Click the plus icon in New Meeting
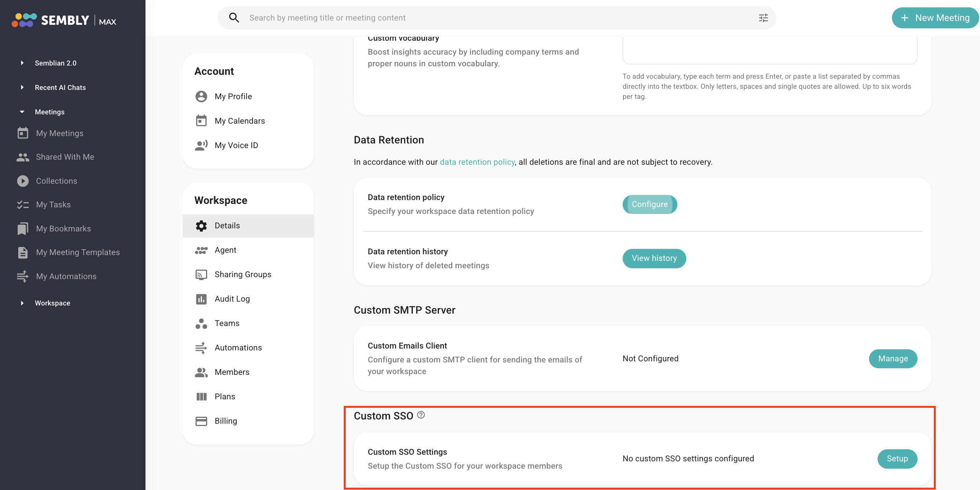980x490 pixels. click(x=905, y=18)
